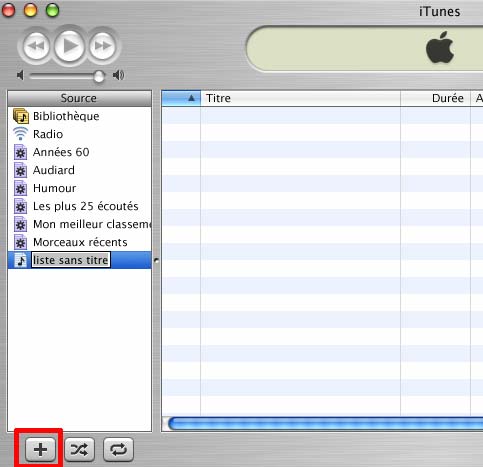Click the Play button
This screenshot has width=483, height=467.
[69, 45]
